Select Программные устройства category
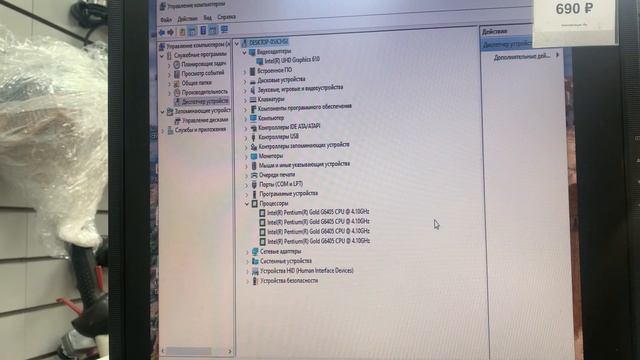This screenshot has height=360, width=640. point(289,193)
